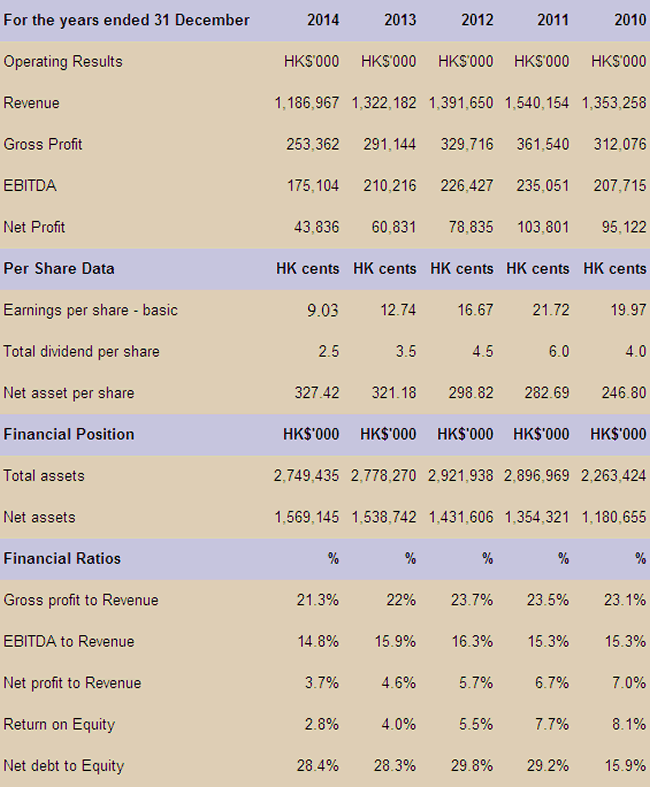
Task: Click 2012 EBITDA to Revenue 16.3%
Action: (472, 641)
